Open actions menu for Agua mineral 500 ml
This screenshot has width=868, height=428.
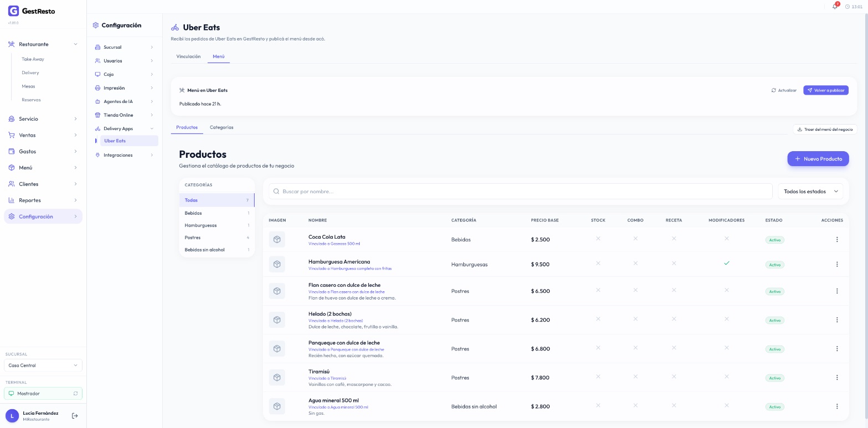pyautogui.click(x=836, y=406)
